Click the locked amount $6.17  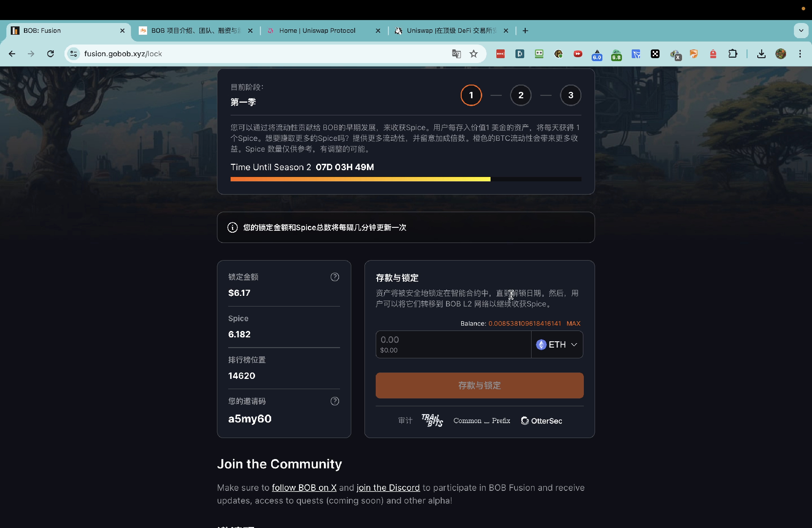(x=239, y=293)
